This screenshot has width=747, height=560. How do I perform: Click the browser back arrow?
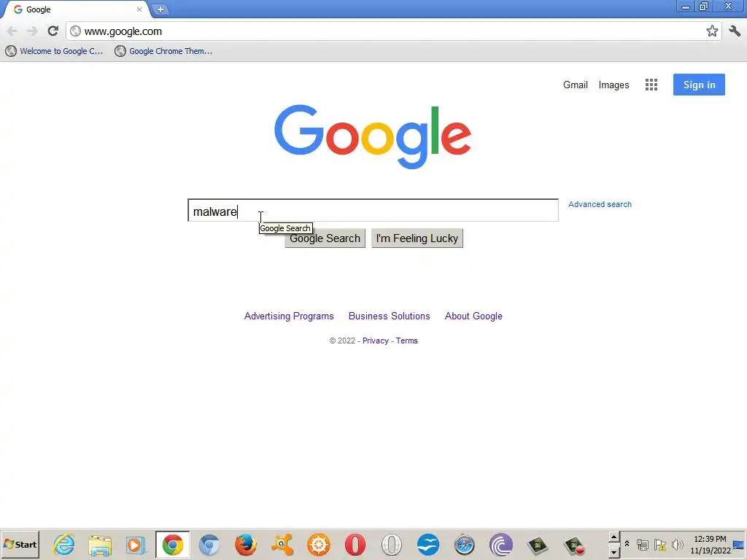[12, 31]
